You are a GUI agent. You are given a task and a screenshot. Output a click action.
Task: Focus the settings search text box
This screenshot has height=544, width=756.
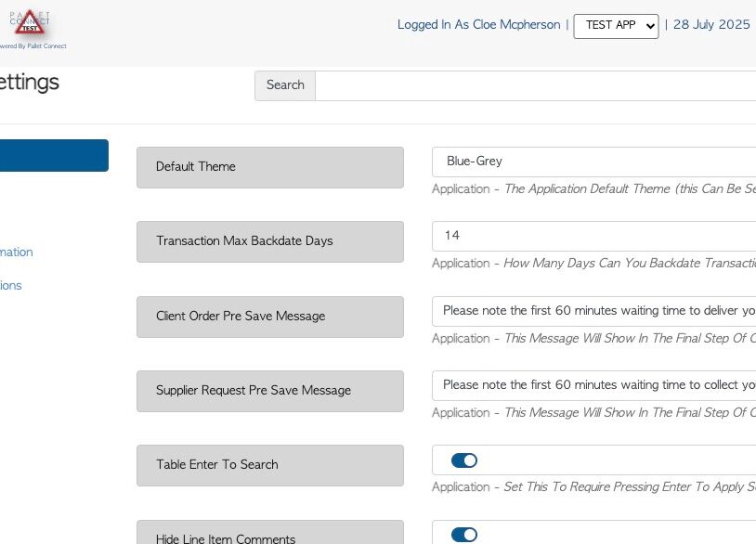pyautogui.click(x=535, y=85)
